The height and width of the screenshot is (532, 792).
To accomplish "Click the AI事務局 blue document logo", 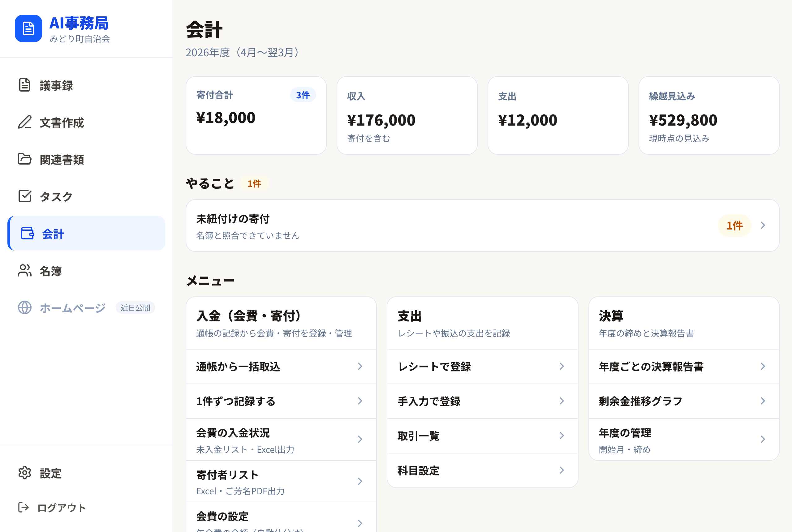I will tap(28, 28).
